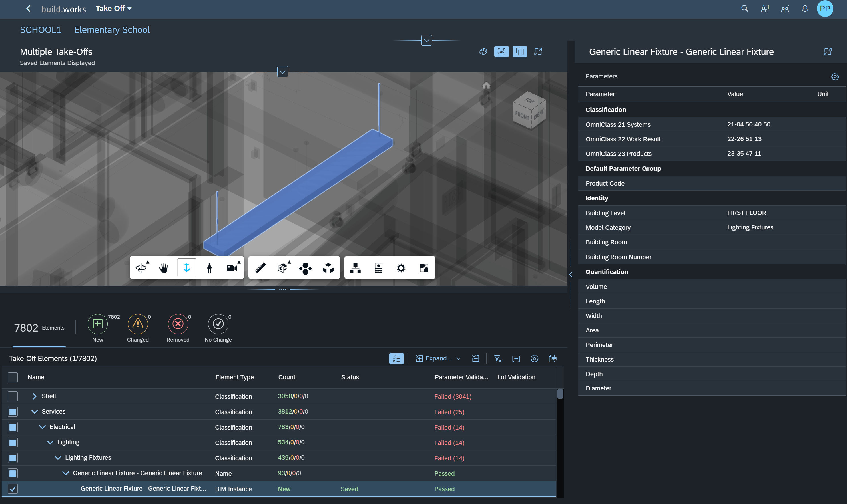The width and height of the screenshot is (847, 504).
Task: Uncheck the selected BIM Instance row
Action: [13, 489]
